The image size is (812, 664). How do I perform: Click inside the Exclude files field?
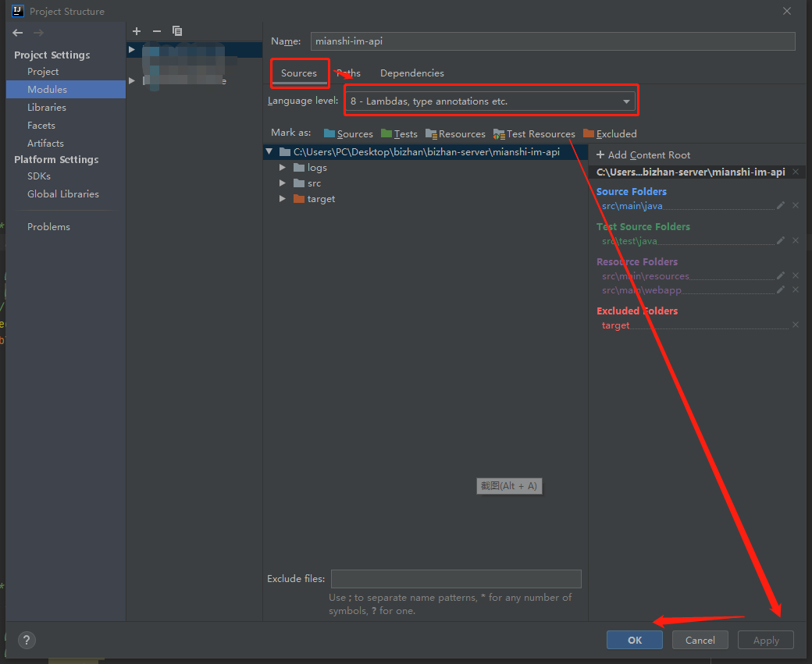tap(456, 578)
